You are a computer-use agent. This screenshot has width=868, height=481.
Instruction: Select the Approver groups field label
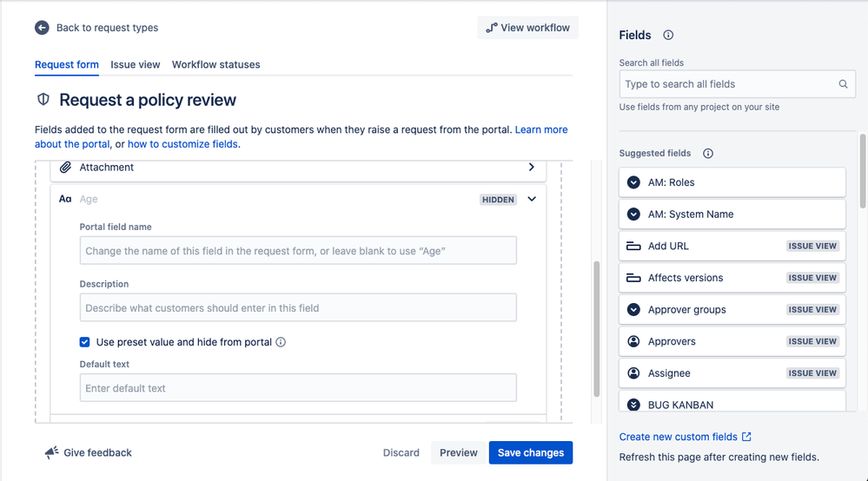pos(687,310)
